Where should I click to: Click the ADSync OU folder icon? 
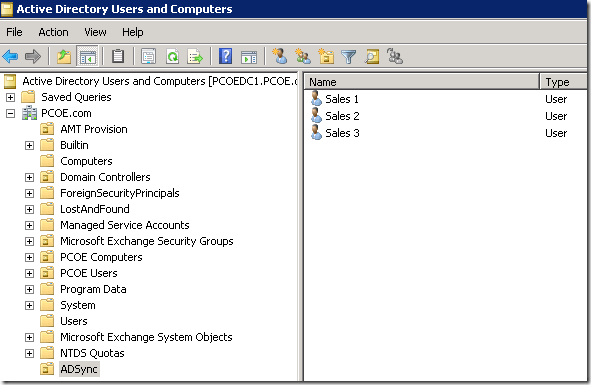pos(47,369)
